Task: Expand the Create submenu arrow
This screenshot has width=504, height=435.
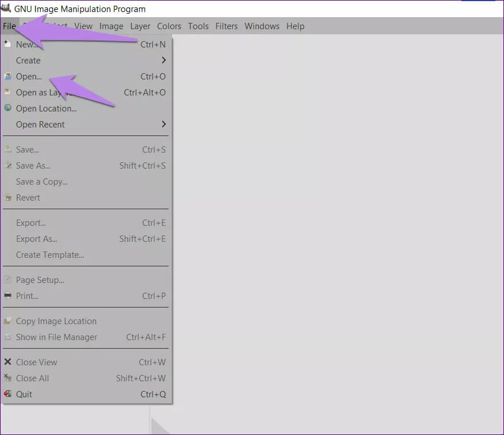Action: pos(163,60)
